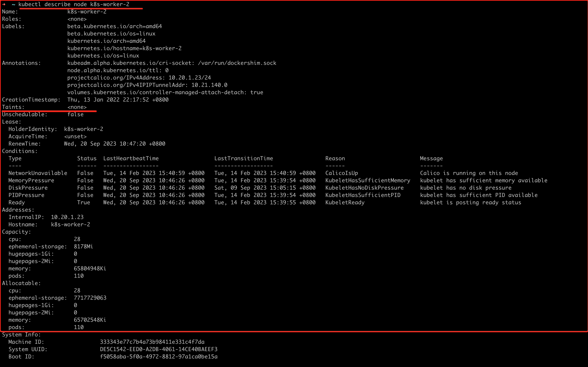The height and width of the screenshot is (367, 588).
Task: Click the kubectl describe node command text
Action: [x=74, y=4]
